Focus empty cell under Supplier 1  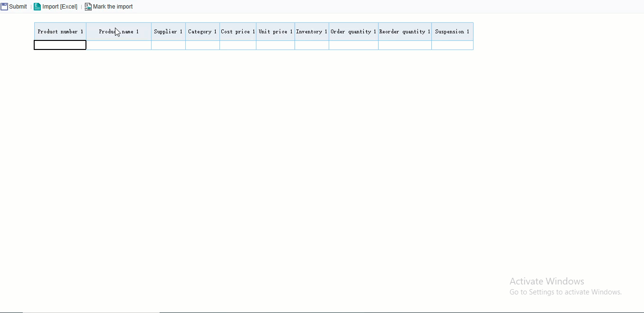click(168, 45)
